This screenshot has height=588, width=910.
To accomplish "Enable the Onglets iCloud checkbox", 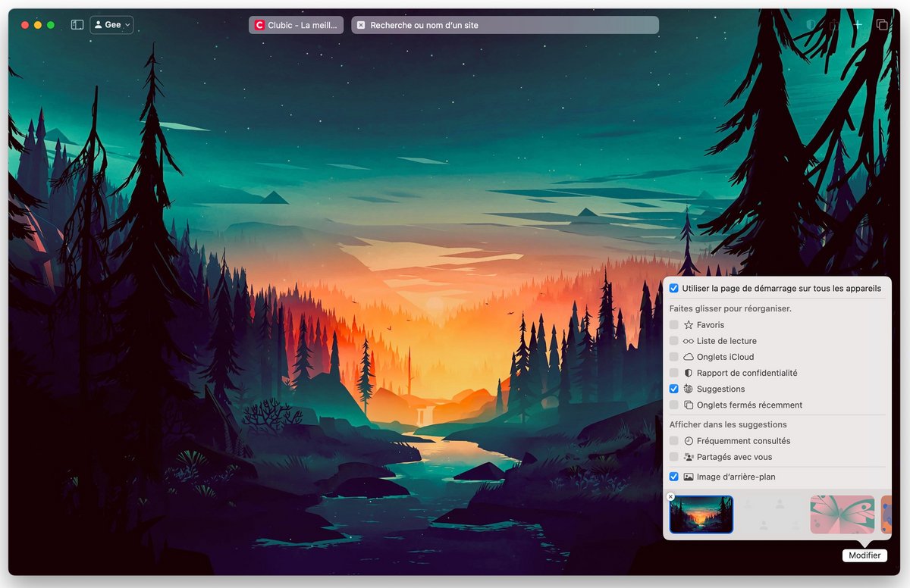I will click(674, 357).
